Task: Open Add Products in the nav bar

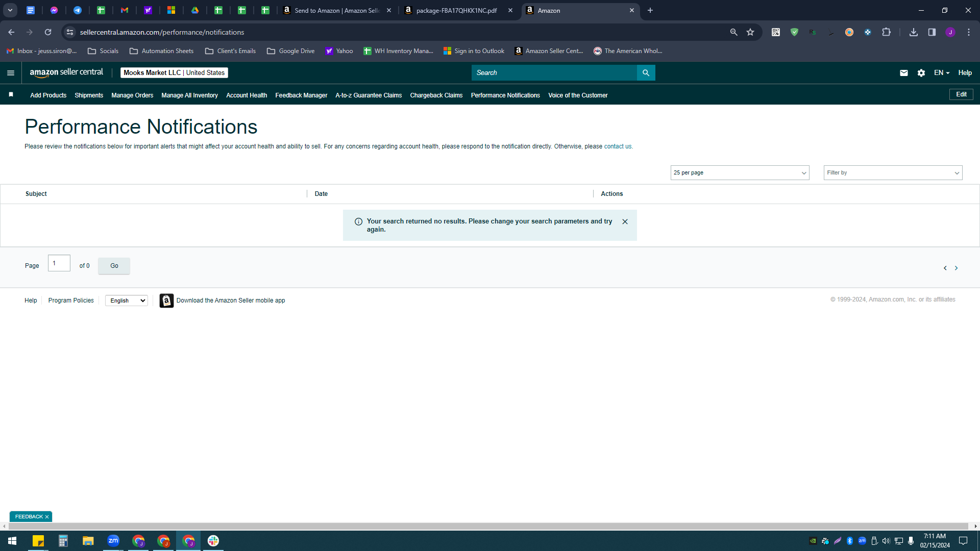Action: [x=48, y=95]
